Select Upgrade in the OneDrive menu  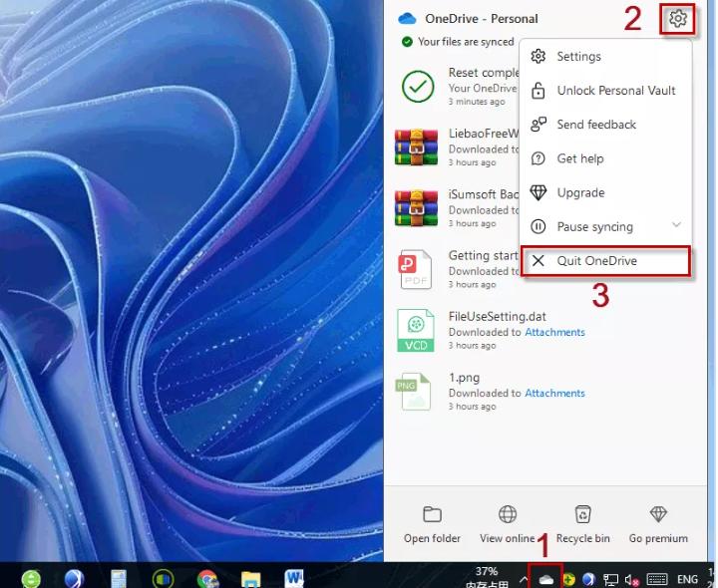click(x=605, y=192)
